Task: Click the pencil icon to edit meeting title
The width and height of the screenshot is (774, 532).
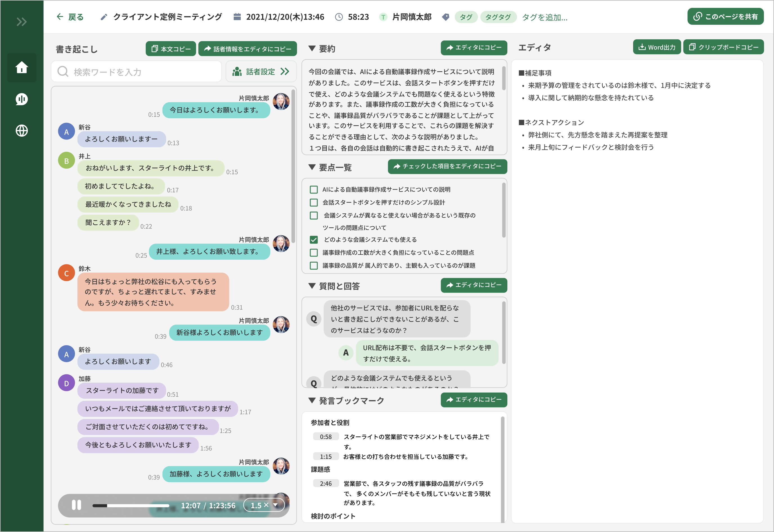Action: tap(104, 17)
